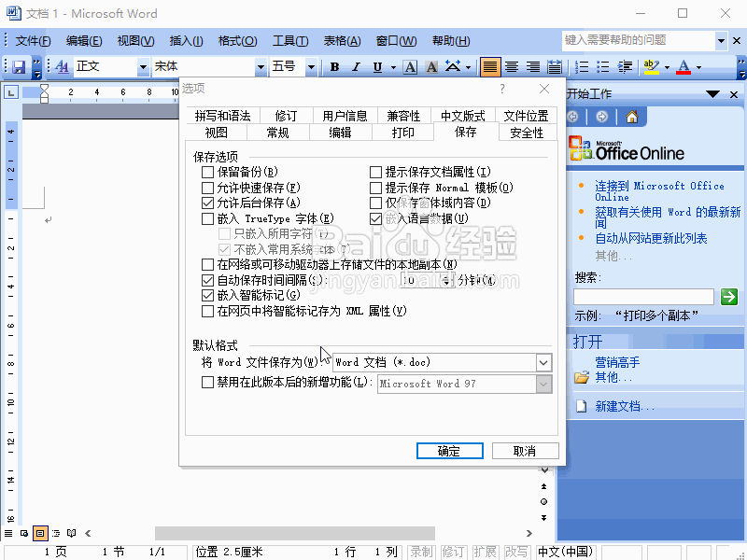Switch to Outline view icon
Image resolution: width=747 pixels, height=560 pixels.
tap(56, 533)
